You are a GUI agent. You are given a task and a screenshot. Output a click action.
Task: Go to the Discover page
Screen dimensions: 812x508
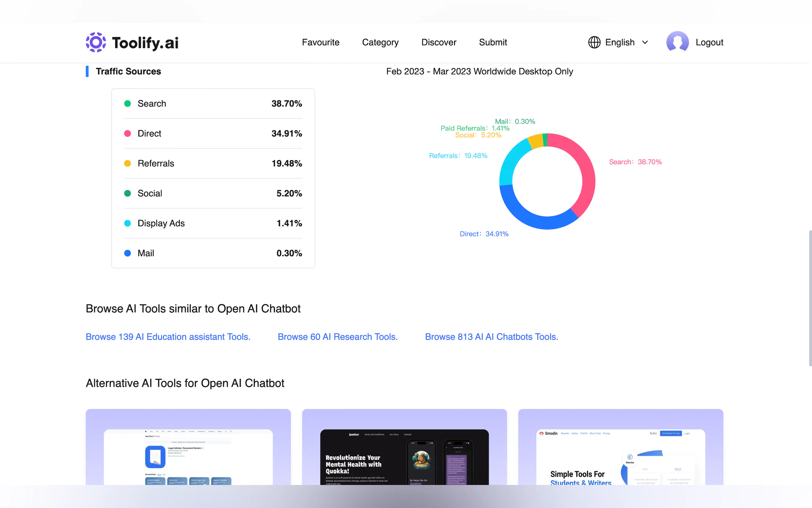coord(438,42)
